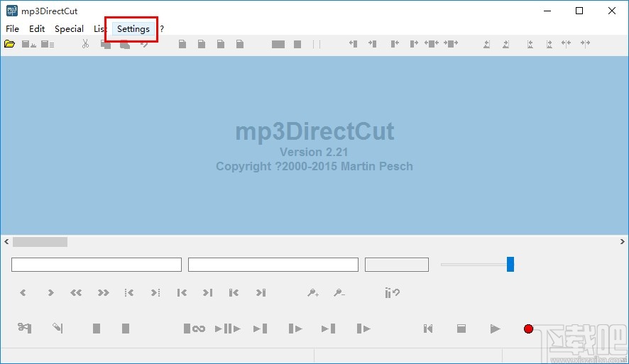This screenshot has width=629, height=364.
Task: Click the small gray square toolbar icon
Action: tap(297, 45)
